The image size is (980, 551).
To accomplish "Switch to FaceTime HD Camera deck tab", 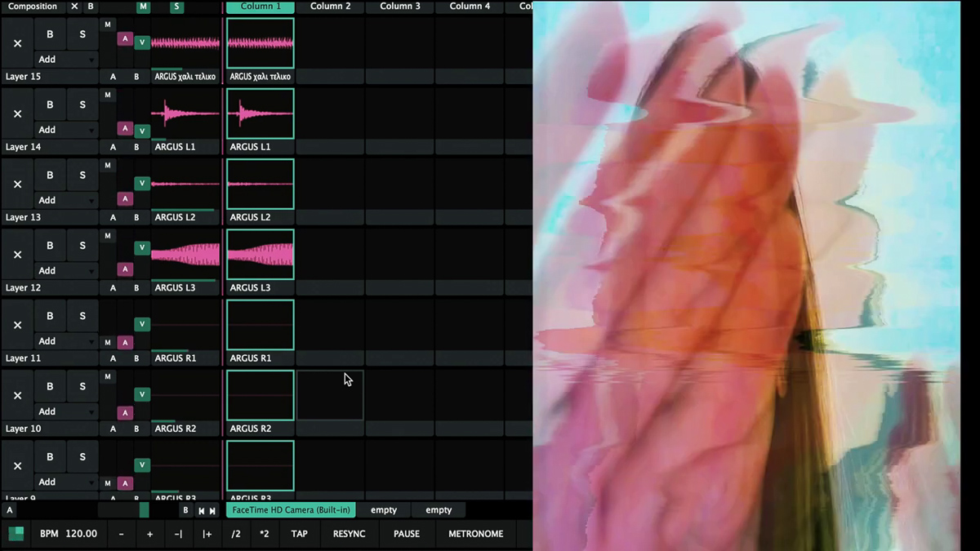I will (291, 510).
